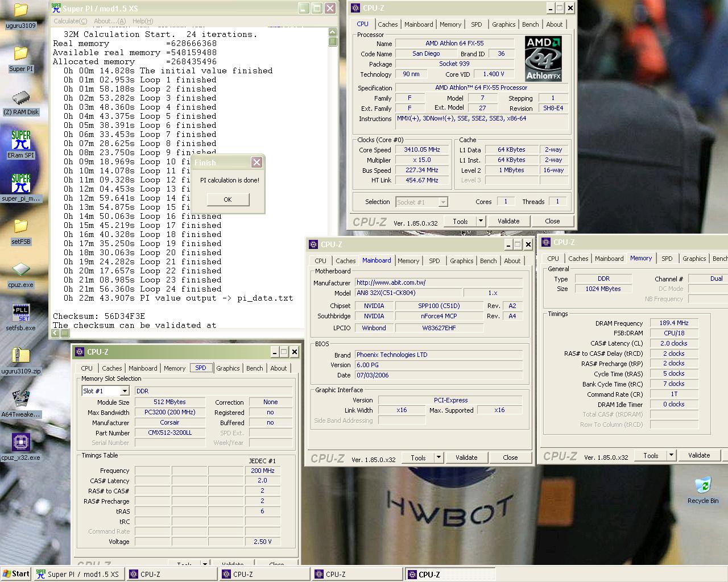The width and height of the screenshot is (728, 582).
Task: Click the CPU-Z SPD window title icon
Action: [79, 352]
